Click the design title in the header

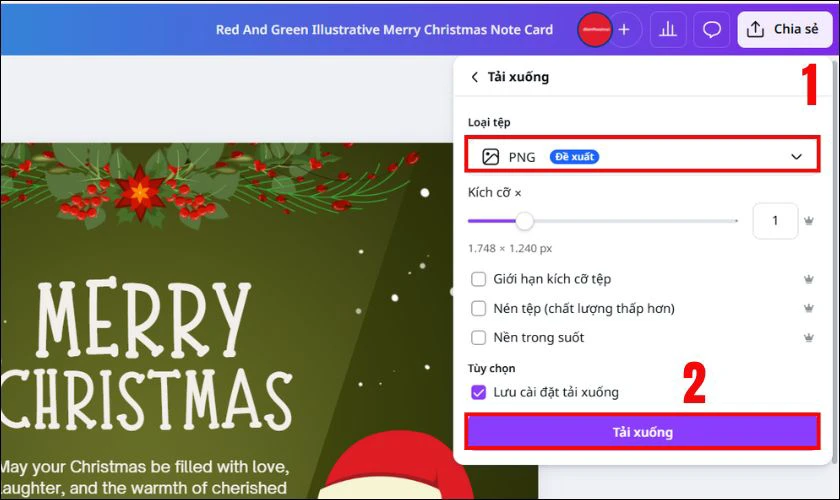point(384,29)
